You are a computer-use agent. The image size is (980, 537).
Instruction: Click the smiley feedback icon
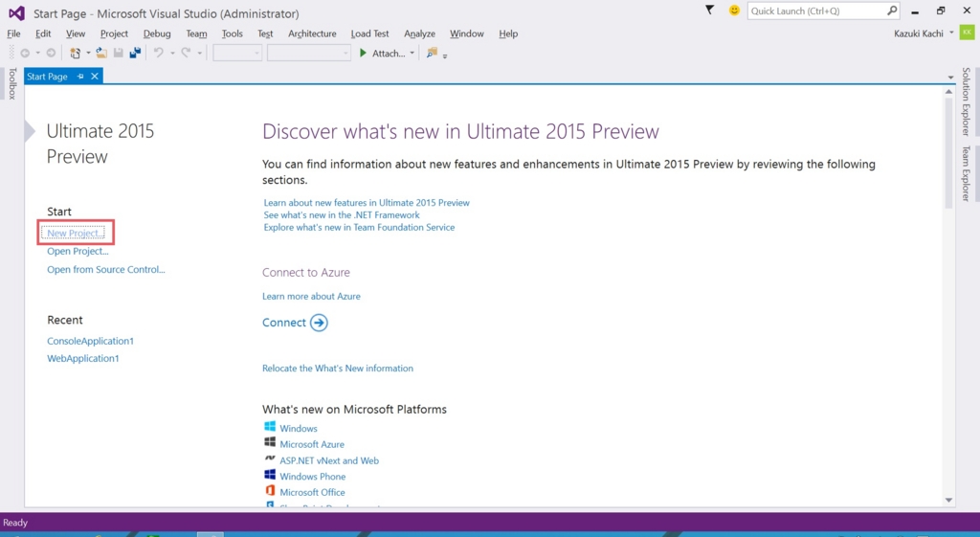point(734,11)
